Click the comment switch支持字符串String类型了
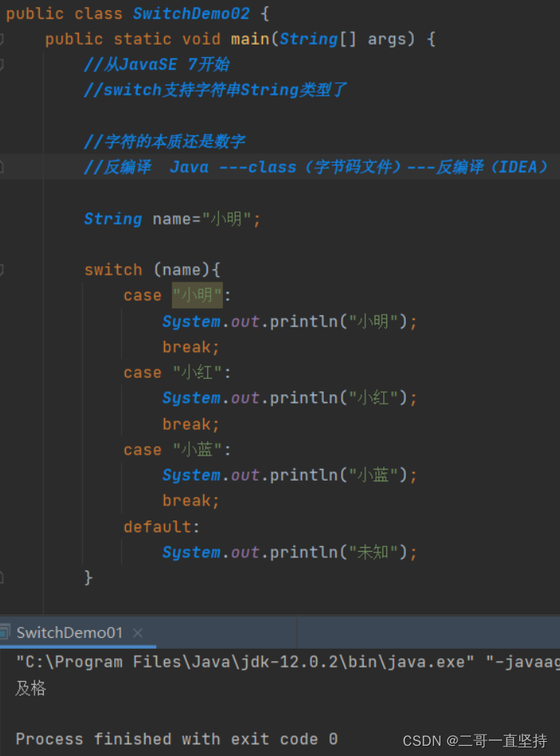 tap(215, 90)
